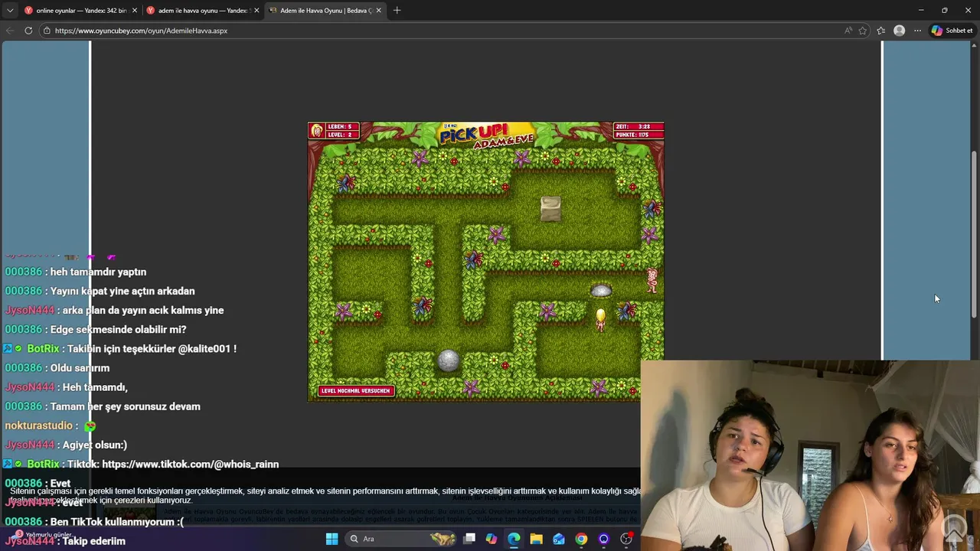Click username "nokturastudio" in chat

38,425
